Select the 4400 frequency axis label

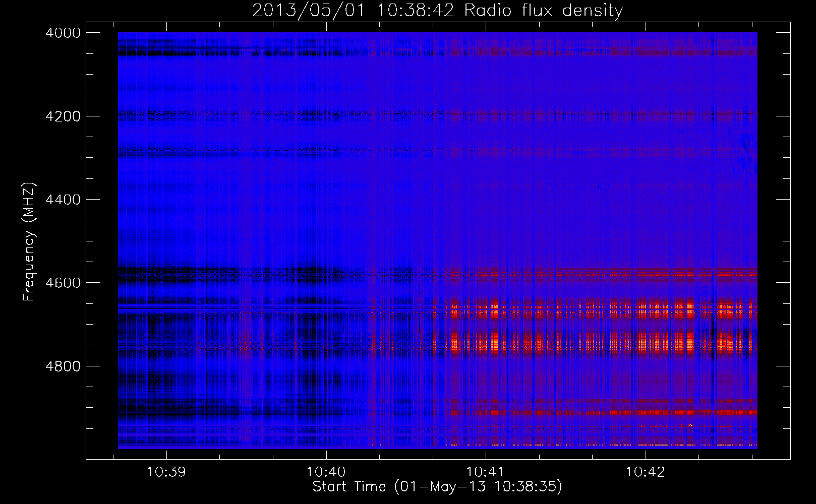point(63,200)
